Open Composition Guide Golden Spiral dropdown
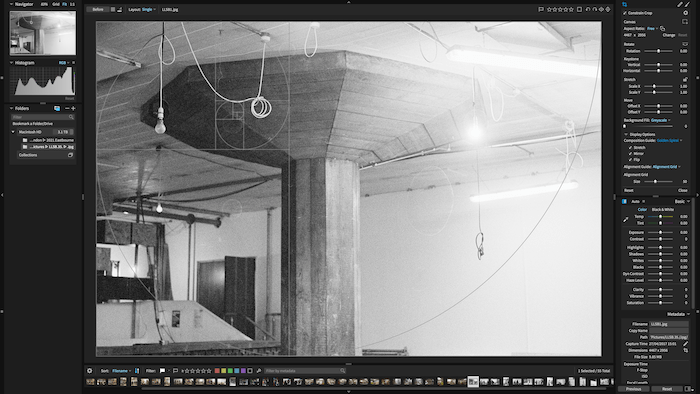 (669, 141)
